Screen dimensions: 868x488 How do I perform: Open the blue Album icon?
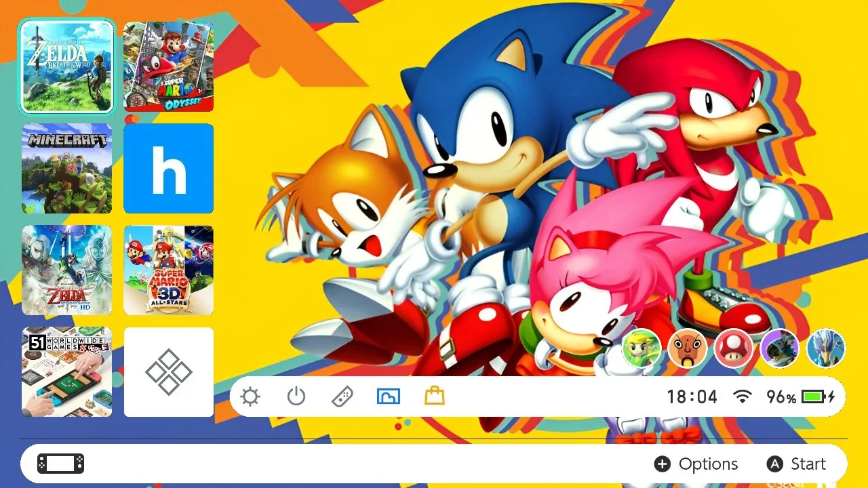coord(389,396)
